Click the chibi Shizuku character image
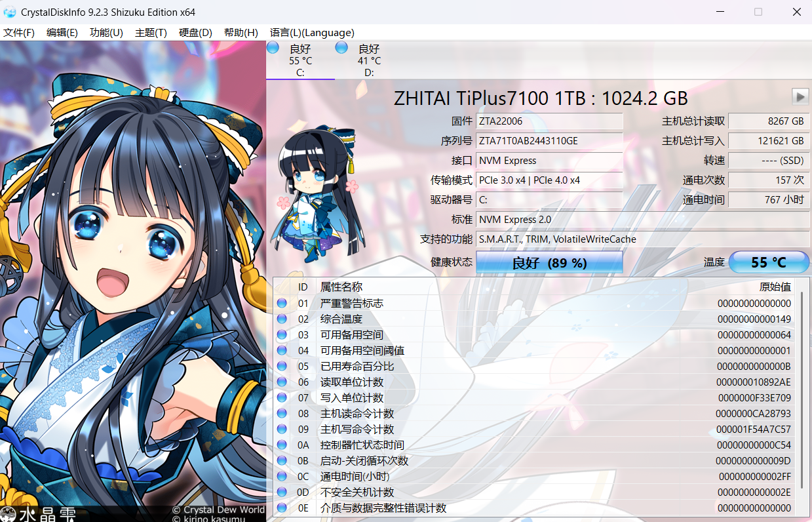The width and height of the screenshot is (812, 522). tap(317, 195)
